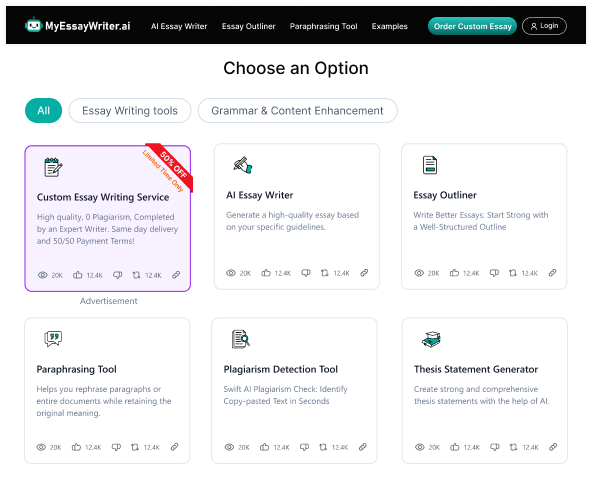
Task: Switch to Essay Writing tools filter
Action: (x=130, y=111)
